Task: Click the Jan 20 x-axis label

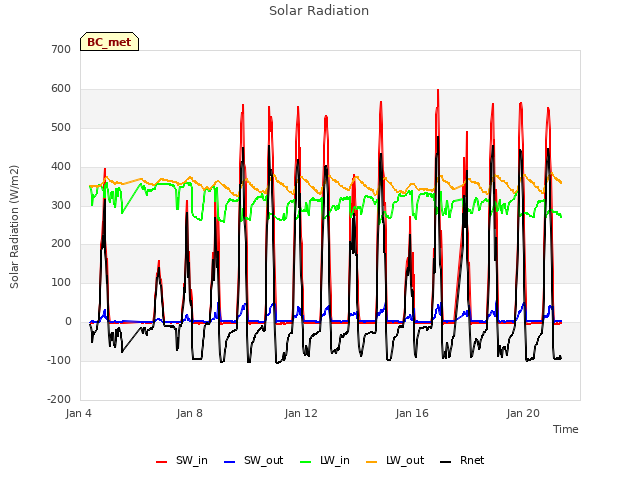Action: pyautogui.click(x=523, y=413)
